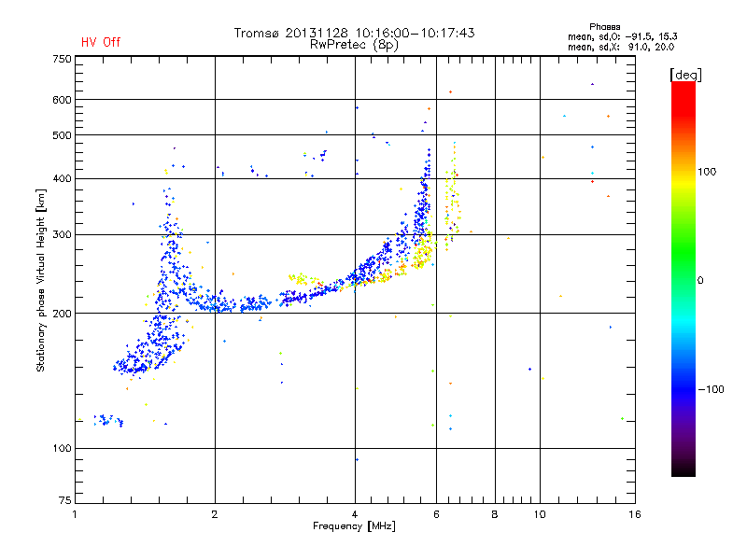This screenshot has width=747, height=560.
Task: Click x-axis tick label 6
Action: click(436, 514)
